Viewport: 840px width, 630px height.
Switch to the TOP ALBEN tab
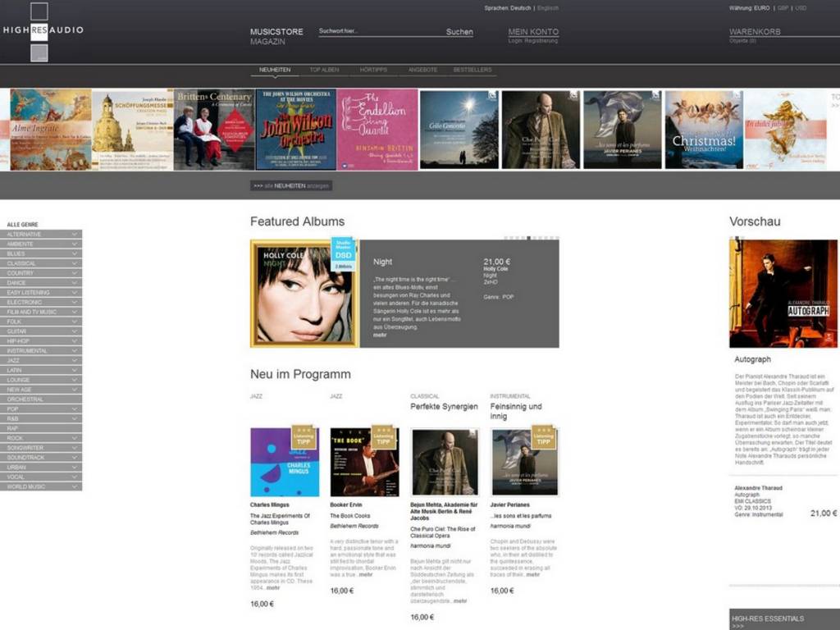click(x=324, y=70)
